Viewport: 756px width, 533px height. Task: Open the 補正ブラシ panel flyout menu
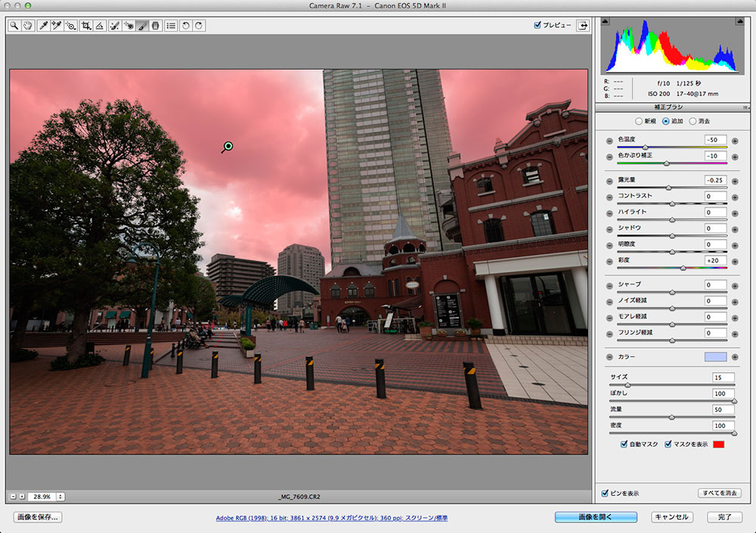745,107
